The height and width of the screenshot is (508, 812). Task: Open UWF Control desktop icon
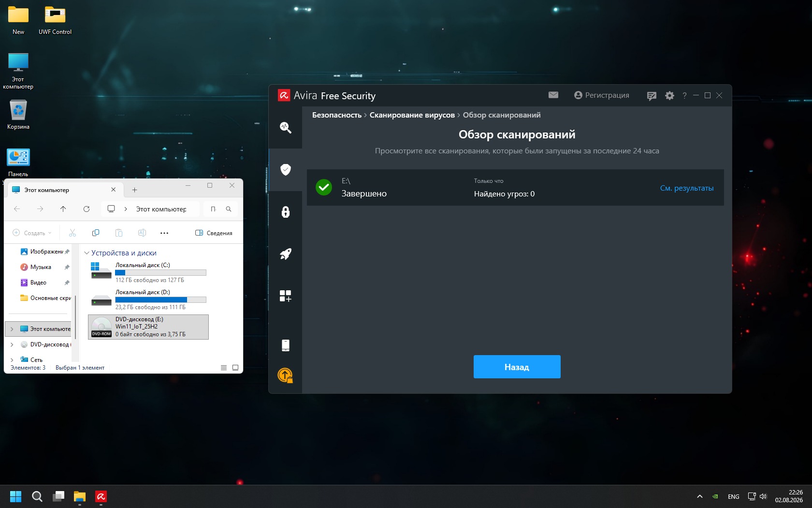[x=55, y=20]
